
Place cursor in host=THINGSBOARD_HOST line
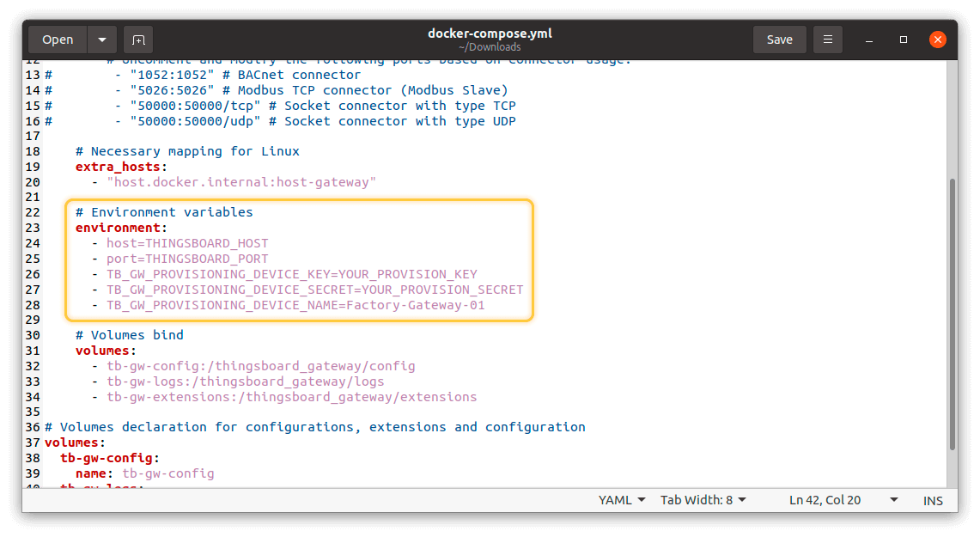coord(187,243)
